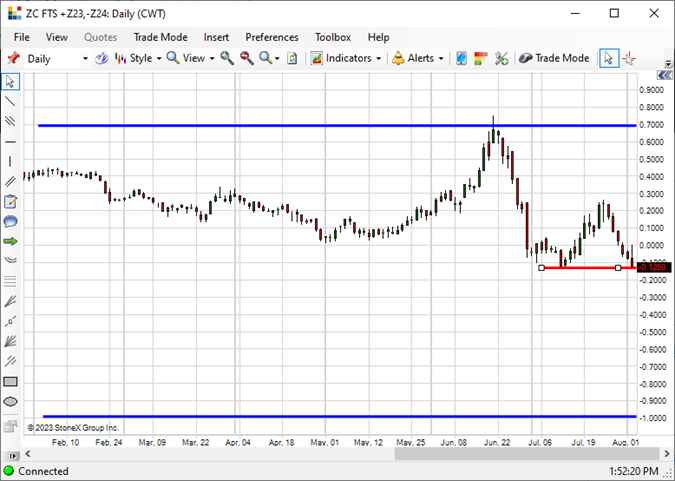
Task: Click the Trade Mode toolbar button
Action: point(554,58)
